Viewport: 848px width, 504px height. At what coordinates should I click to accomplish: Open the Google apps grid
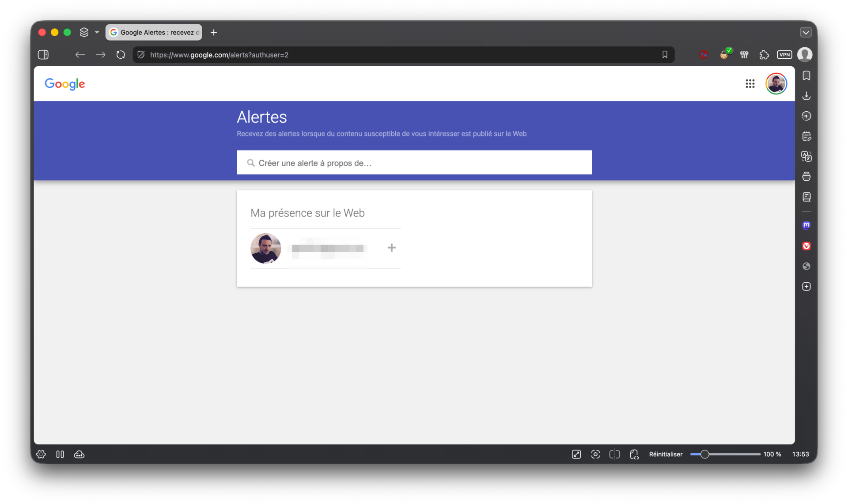(x=750, y=84)
